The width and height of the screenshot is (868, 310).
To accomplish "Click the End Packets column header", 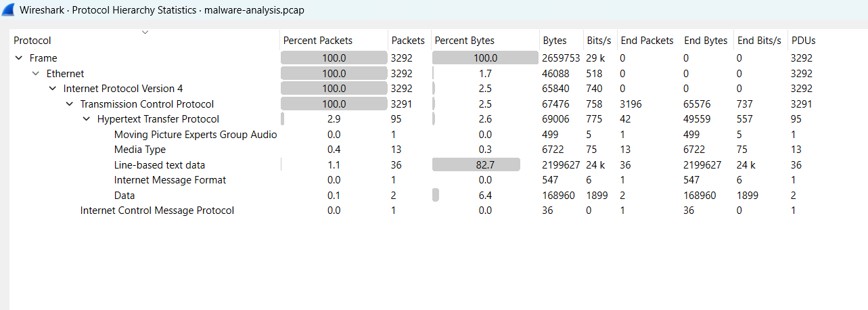I will (x=647, y=41).
